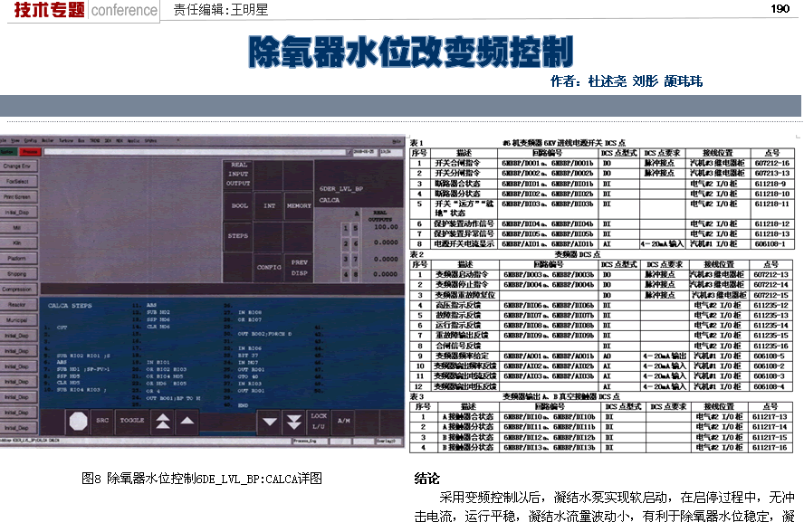804x532 pixels.
Task: Select real output number 5 button
Action: (x=355, y=228)
